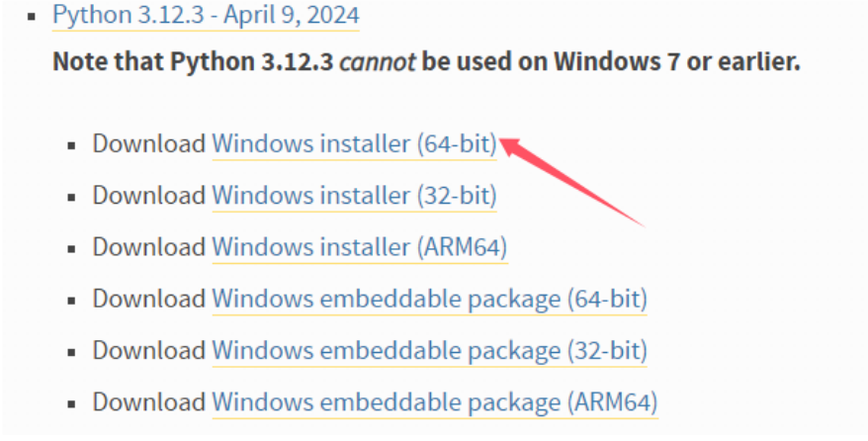Click "Download" text before Windows installer (32-bit)
The height and width of the screenshot is (441, 868).
coord(149,196)
